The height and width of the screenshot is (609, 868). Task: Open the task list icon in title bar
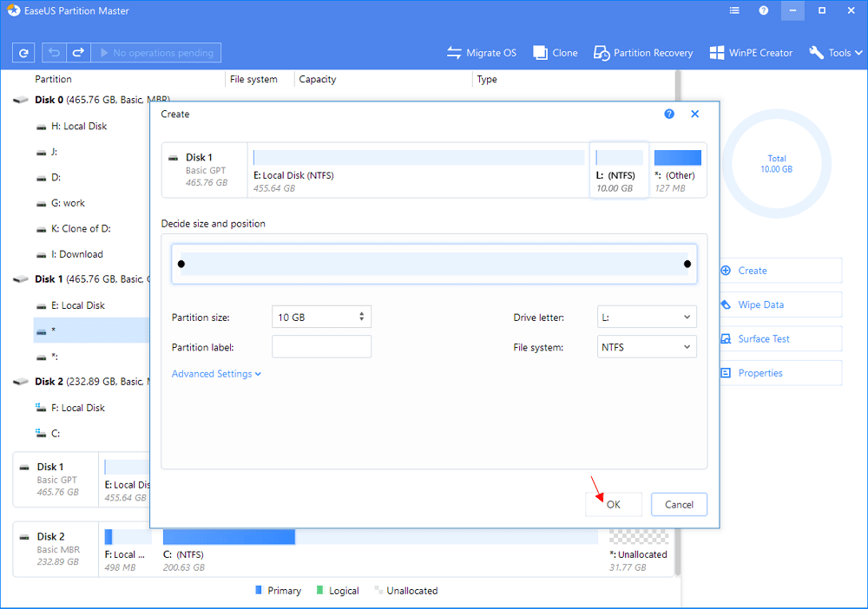point(734,11)
